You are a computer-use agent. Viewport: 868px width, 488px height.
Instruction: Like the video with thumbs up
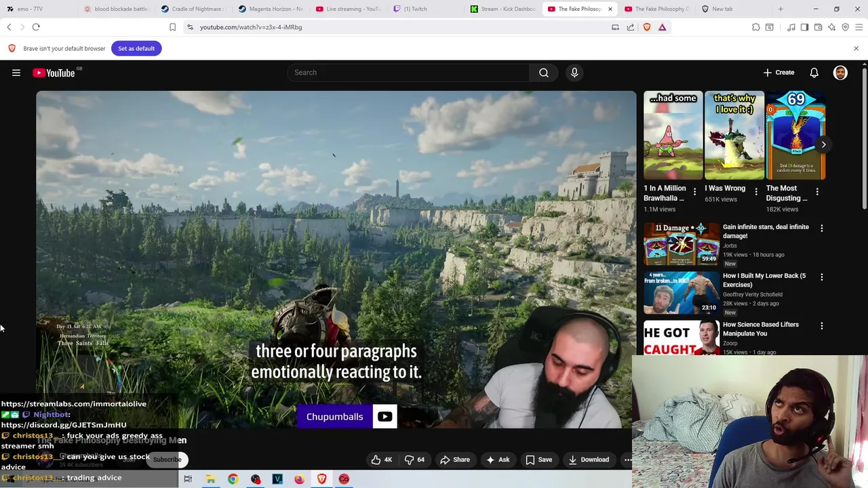pyautogui.click(x=381, y=460)
